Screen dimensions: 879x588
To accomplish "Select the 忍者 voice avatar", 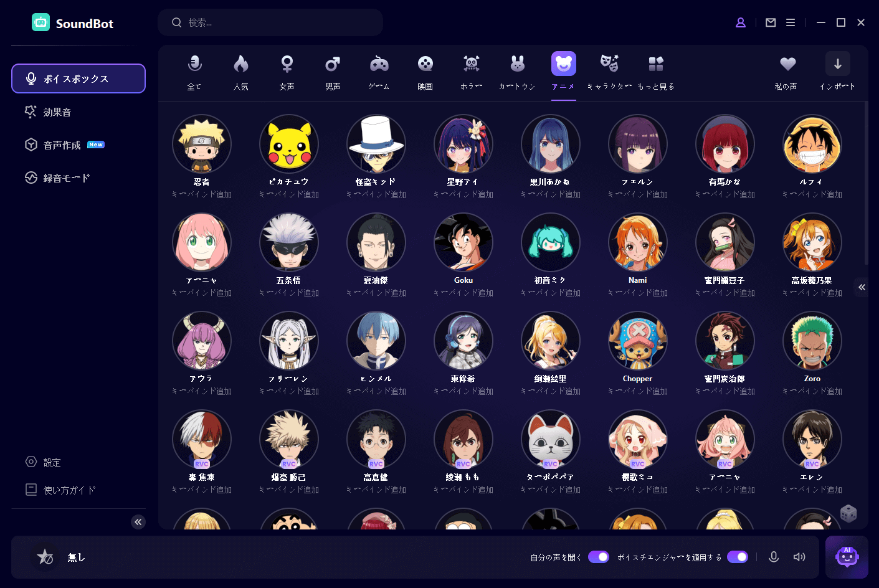I will 202,144.
